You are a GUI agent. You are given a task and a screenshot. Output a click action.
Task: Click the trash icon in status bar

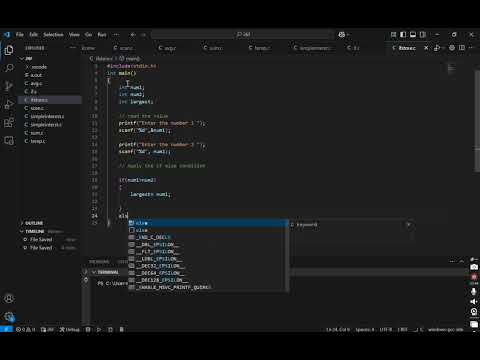122,329
